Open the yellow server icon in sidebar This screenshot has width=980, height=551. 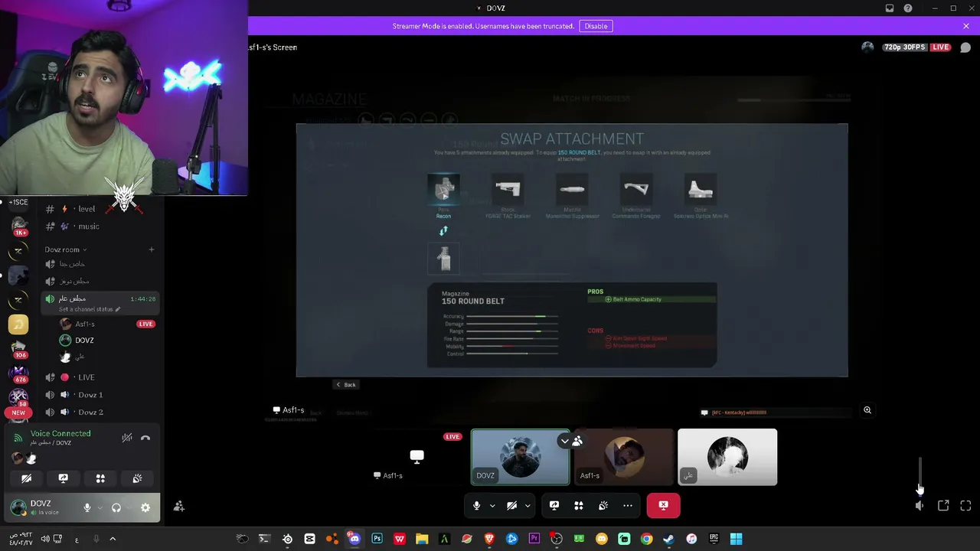(18, 325)
